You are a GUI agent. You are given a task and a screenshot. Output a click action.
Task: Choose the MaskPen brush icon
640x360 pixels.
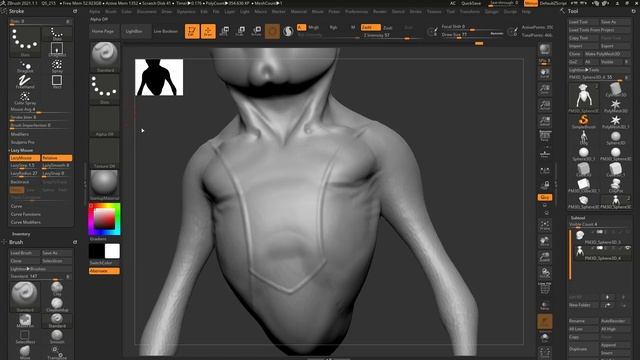click(25, 320)
